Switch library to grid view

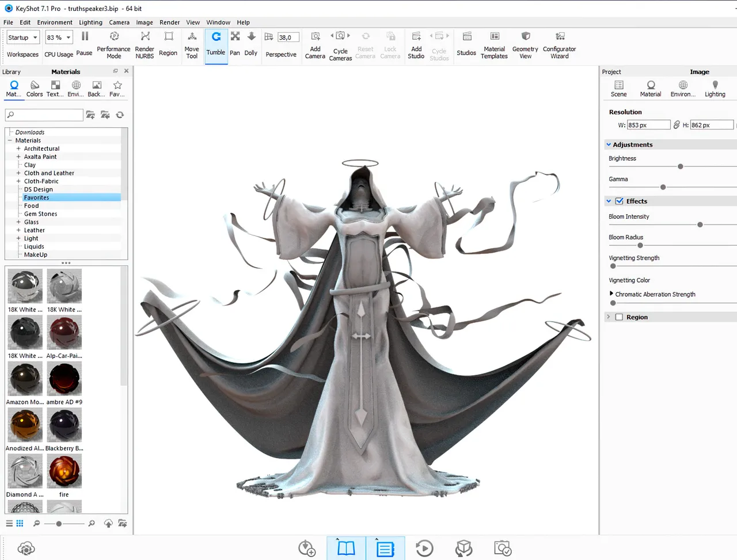(20, 523)
